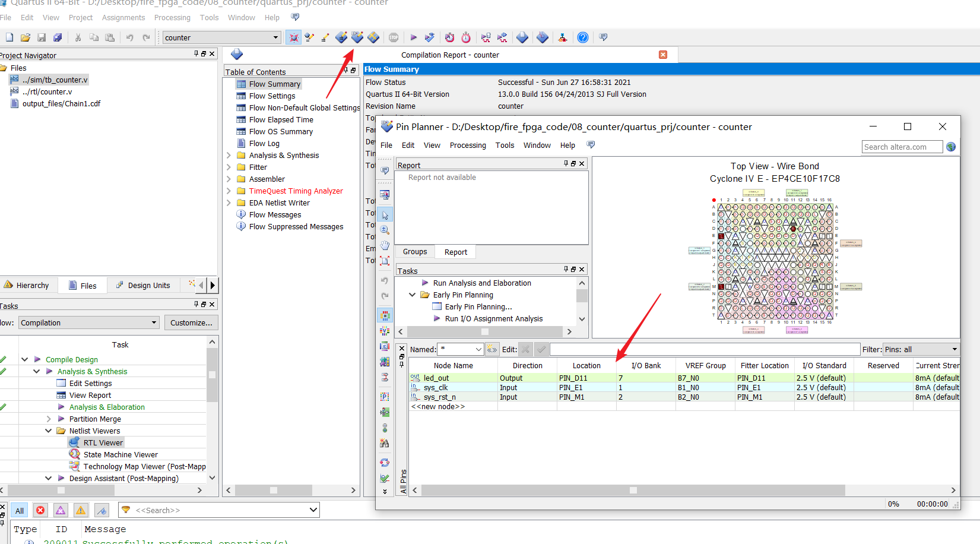Select the hand pan tool in Pin Planner
The image size is (980, 544).
point(385,245)
